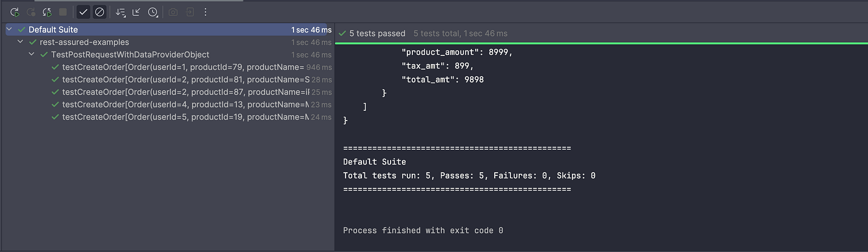Collapse TestPostRequestWithDataProviderObject node
Screen dimensions: 868x252
click(31, 54)
